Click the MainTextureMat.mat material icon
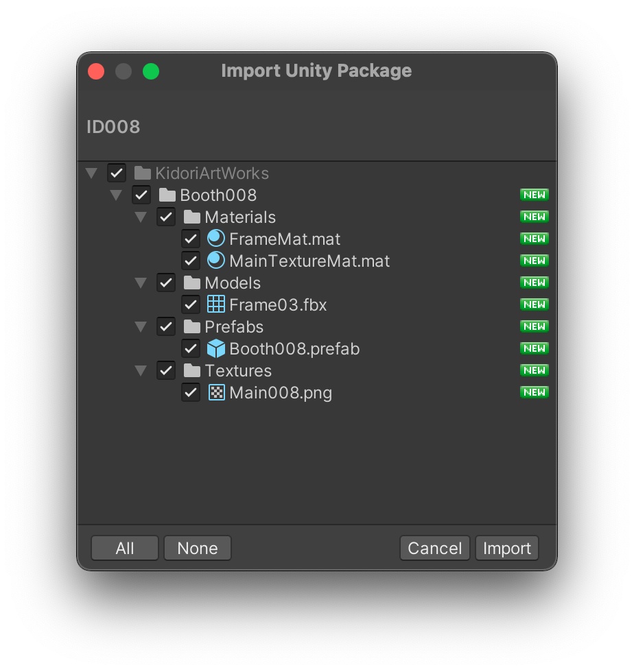634x672 pixels. point(216,261)
